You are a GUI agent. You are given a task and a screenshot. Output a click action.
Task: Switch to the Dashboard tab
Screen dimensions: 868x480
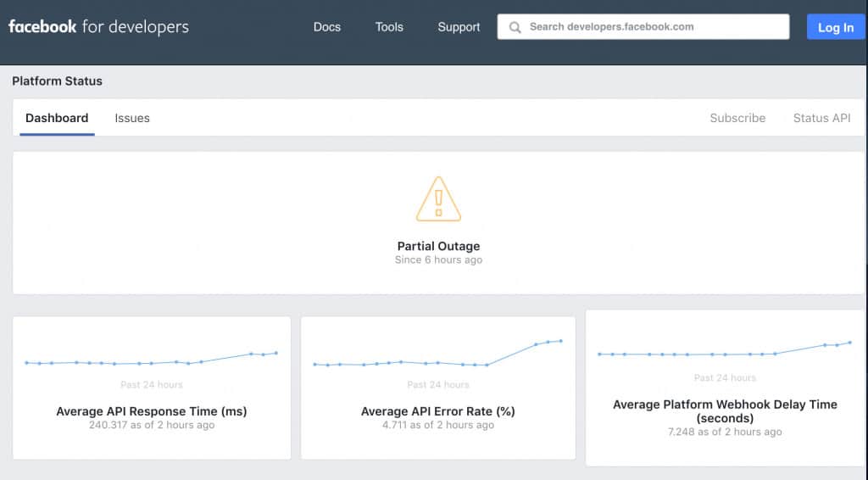(57, 118)
